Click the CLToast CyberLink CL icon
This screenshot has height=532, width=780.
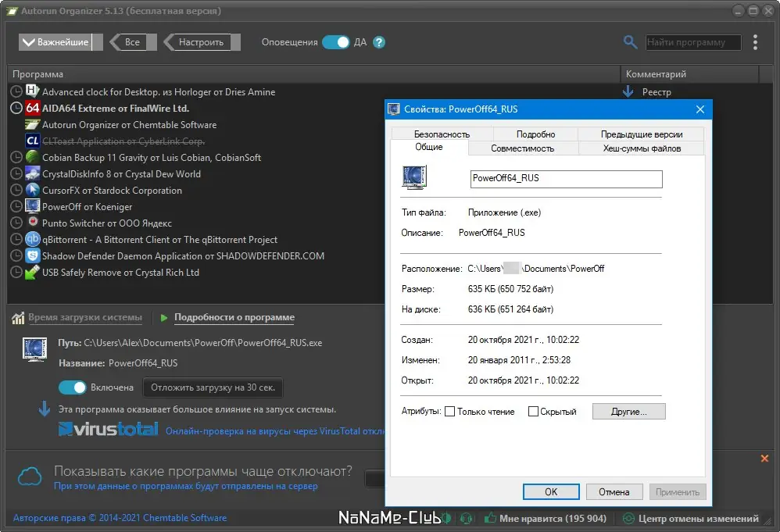click(32, 141)
